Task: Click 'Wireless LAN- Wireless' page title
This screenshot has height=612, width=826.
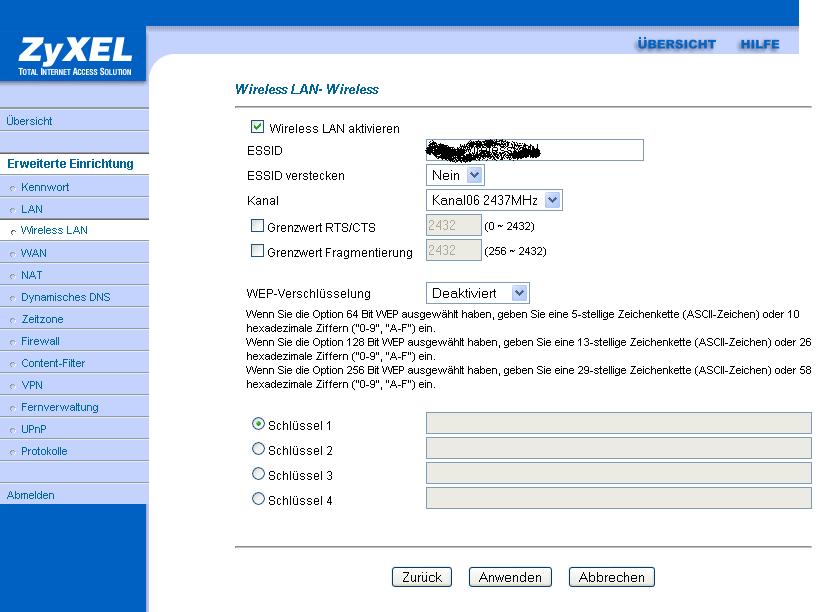Action: pyautogui.click(x=307, y=89)
